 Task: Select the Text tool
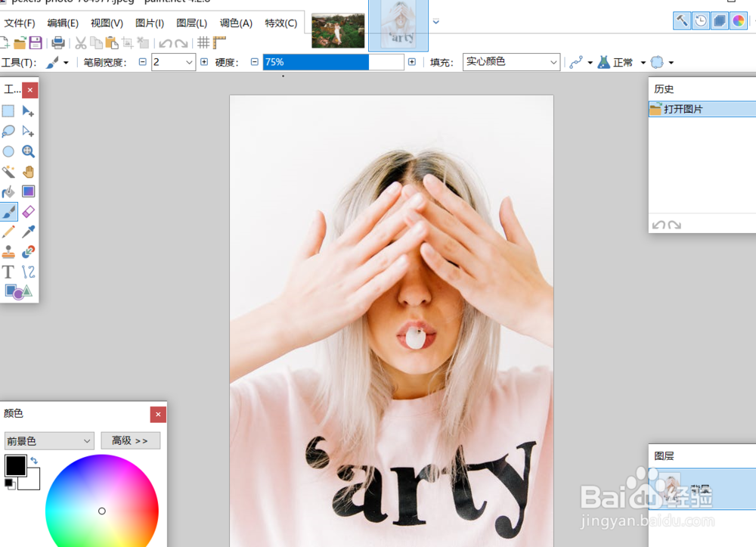(8, 272)
